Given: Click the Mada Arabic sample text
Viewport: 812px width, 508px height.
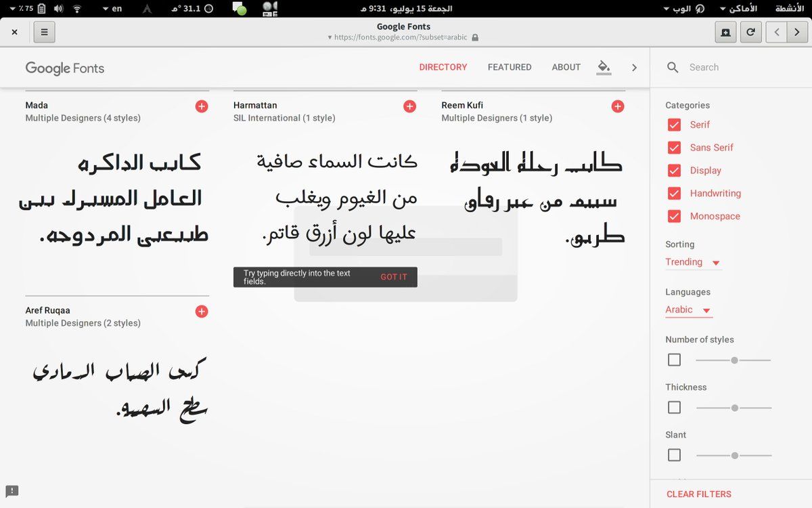Looking at the screenshot, I should 114,198.
